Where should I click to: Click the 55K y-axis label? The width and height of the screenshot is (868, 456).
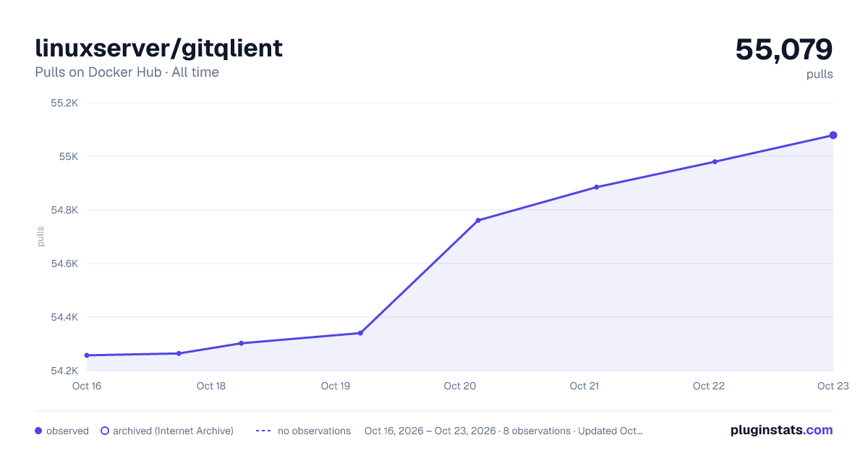coord(68,156)
